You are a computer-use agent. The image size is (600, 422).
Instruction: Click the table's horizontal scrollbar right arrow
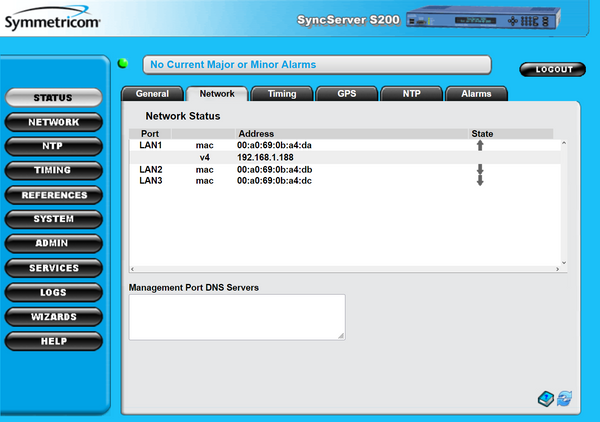555,270
